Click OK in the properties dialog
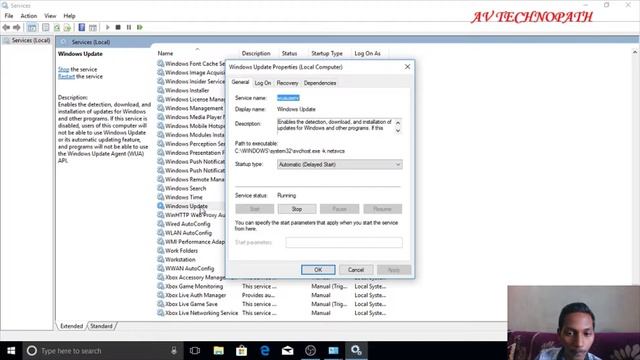This screenshot has height=360, width=640. [x=318, y=270]
